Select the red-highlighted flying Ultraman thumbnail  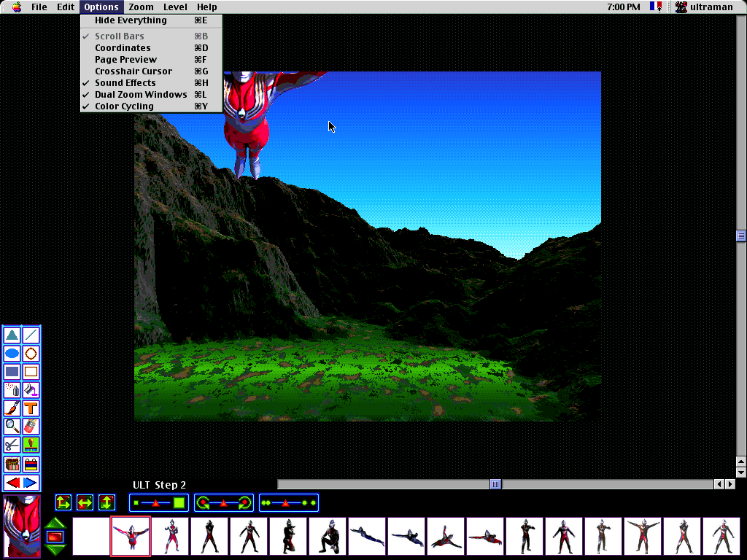tap(131, 536)
